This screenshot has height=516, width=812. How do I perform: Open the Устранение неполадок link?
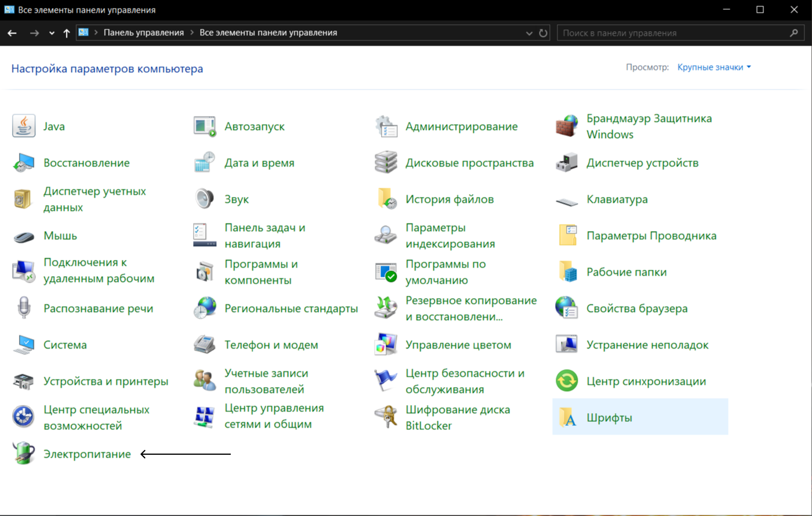[647, 345]
